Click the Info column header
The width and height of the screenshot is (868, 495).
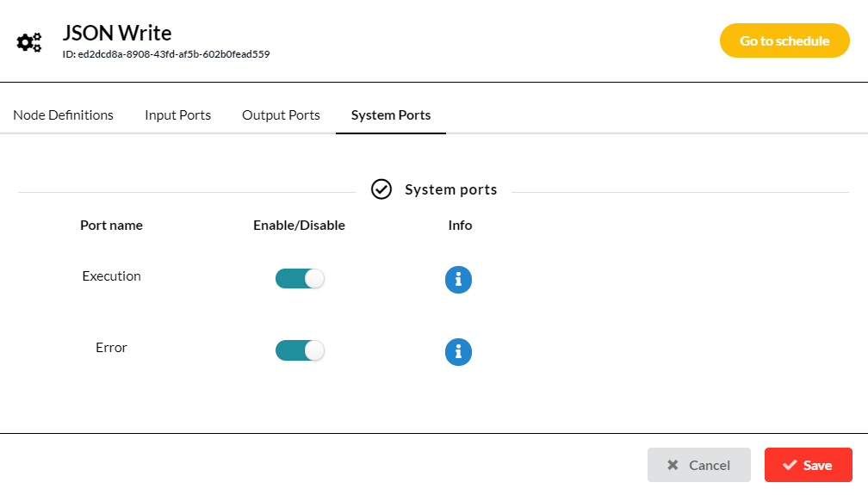point(460,226)
